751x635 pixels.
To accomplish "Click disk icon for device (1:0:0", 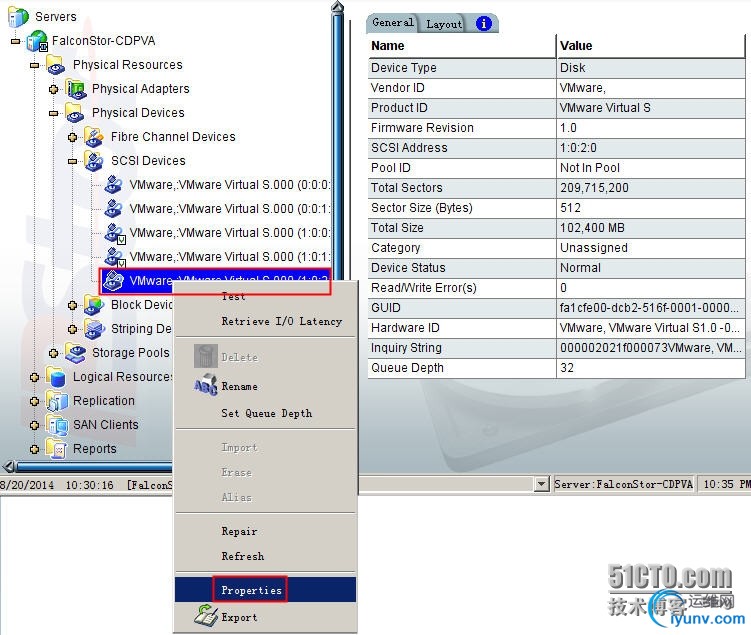I will tap(115, 233).
